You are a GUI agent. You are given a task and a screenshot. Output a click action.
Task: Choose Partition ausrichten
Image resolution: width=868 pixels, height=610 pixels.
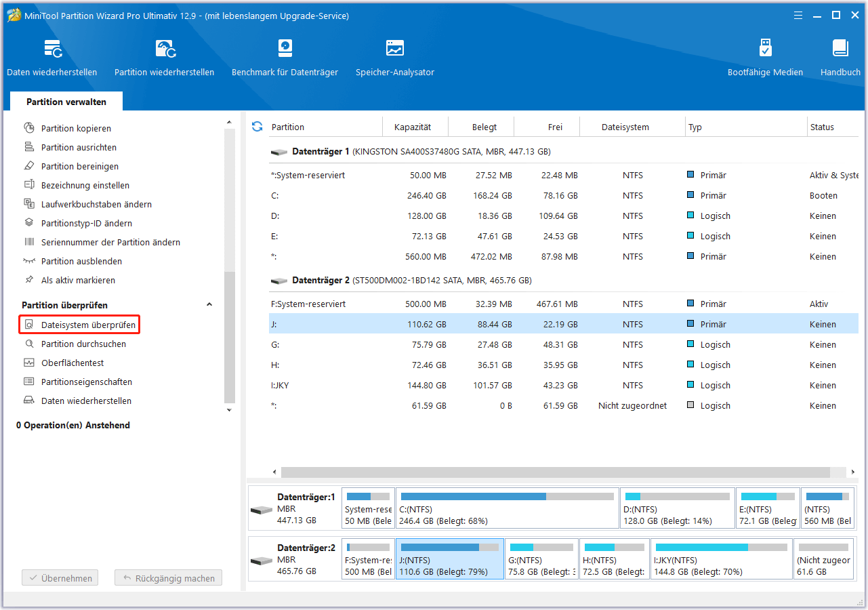point(79,147)
